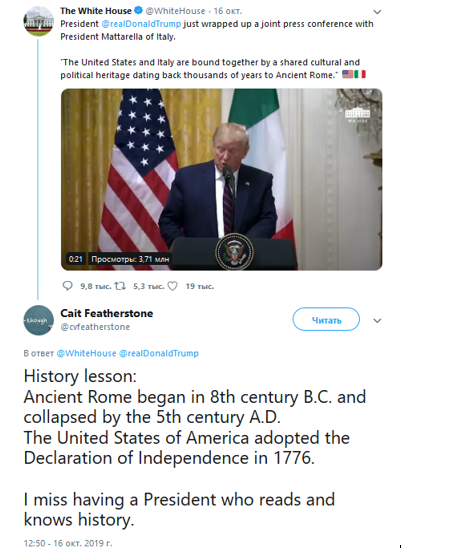Like the White House tweet heart icon

[172, 286]
